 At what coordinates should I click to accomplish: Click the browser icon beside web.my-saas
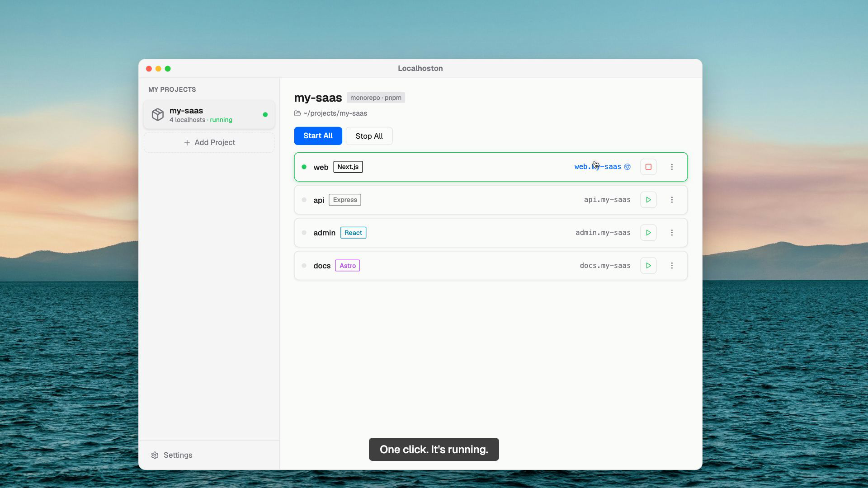(x=627, y=167)
